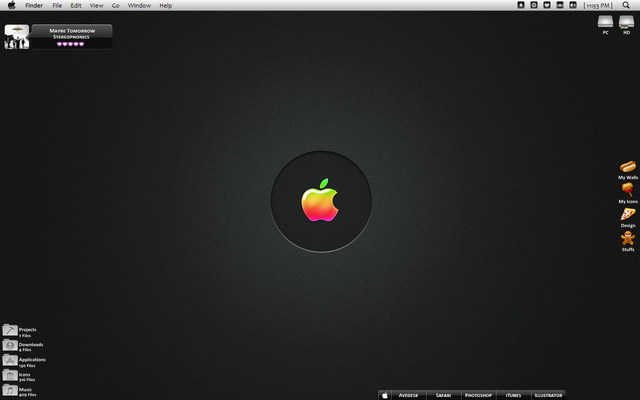
Task: Open the Projects folder icon
Action: [10, 330]
